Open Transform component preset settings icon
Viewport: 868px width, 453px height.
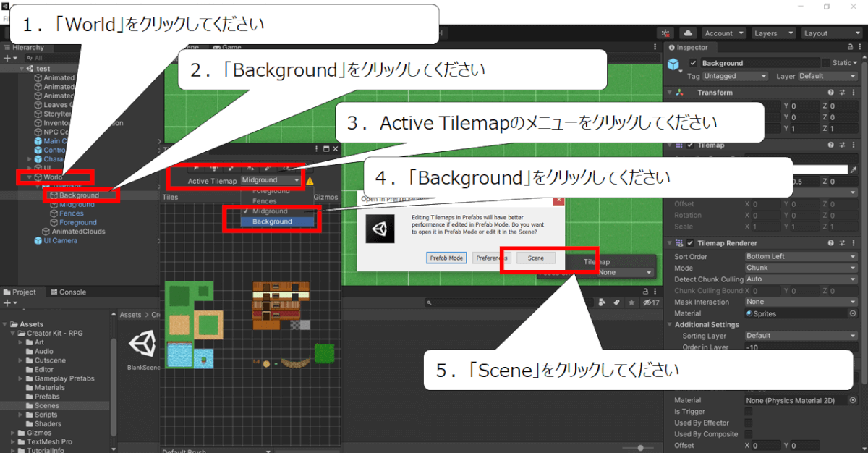[843, 93]
